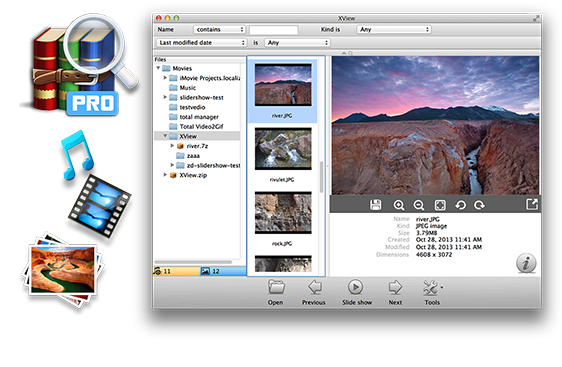Click the thumbnail list vertical scrollbar

tap(321, 177)
